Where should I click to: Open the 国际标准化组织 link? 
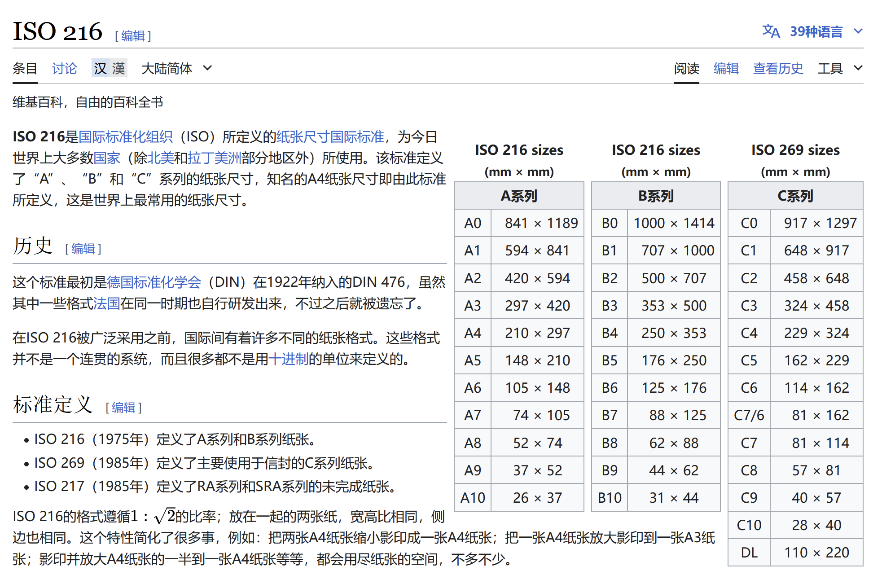[x=126, y=136]
